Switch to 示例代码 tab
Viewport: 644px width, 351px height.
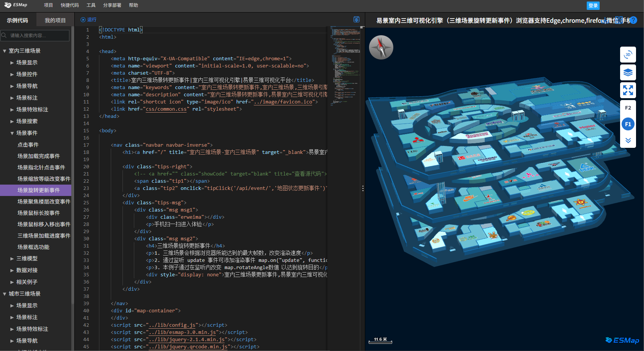(x=17, y=20)
